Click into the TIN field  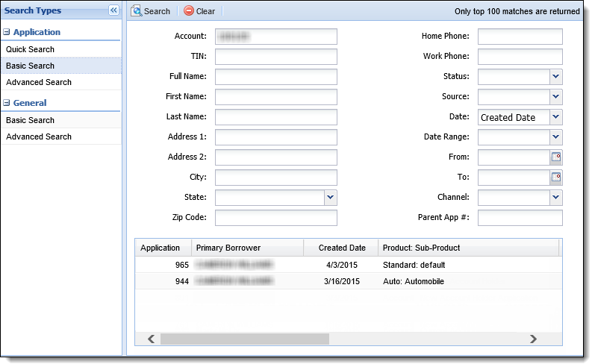coord(276,57)
